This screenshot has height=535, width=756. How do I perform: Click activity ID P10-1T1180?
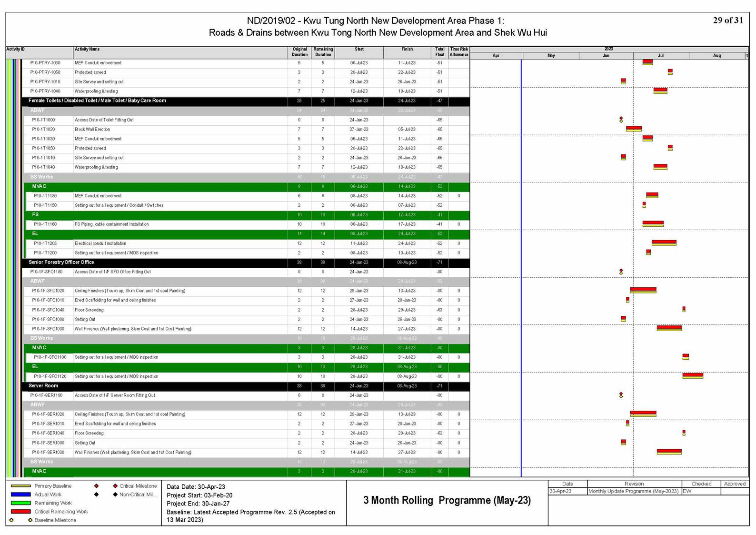click(45, 196)
